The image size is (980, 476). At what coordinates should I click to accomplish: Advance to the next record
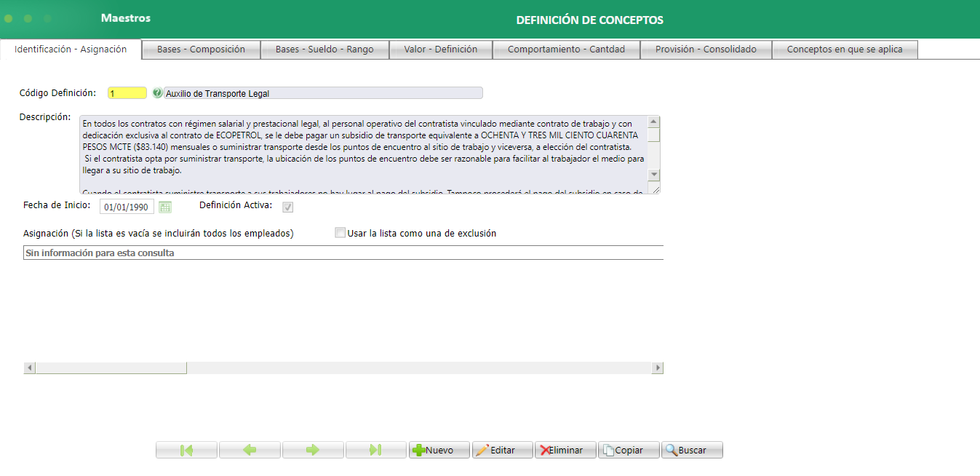pyautogui.click(x=313, y=449)
